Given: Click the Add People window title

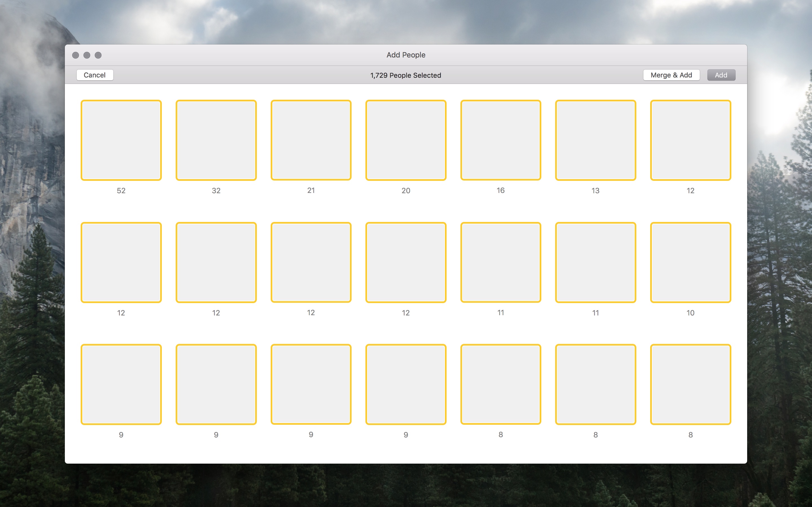Looking at the screenshot, I should pos(406,55).
